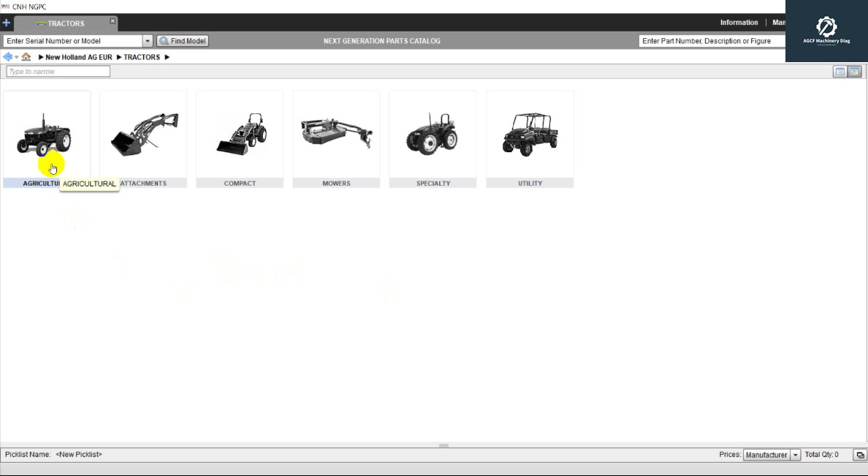Image resolution: width=868 pixels, height=476 pixels.
Task: Switch to thumbnail grid view icon
Action: tap(855, 71)
